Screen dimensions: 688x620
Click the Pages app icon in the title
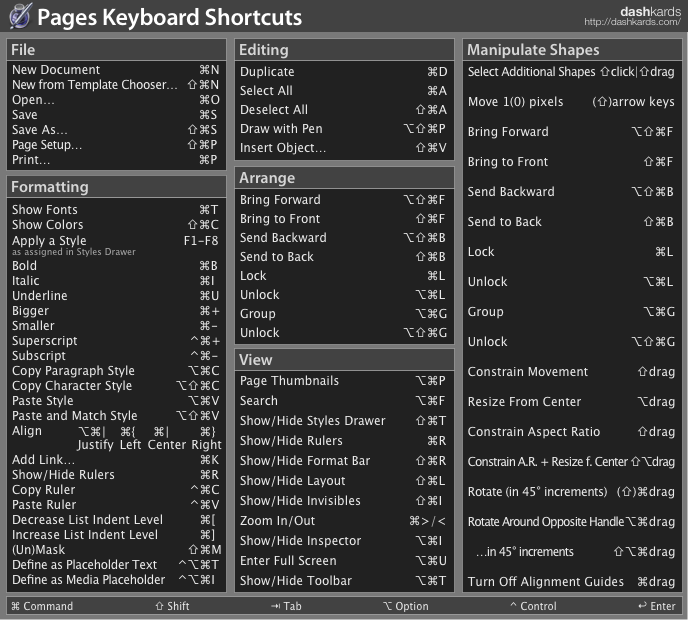click(20, 16)
